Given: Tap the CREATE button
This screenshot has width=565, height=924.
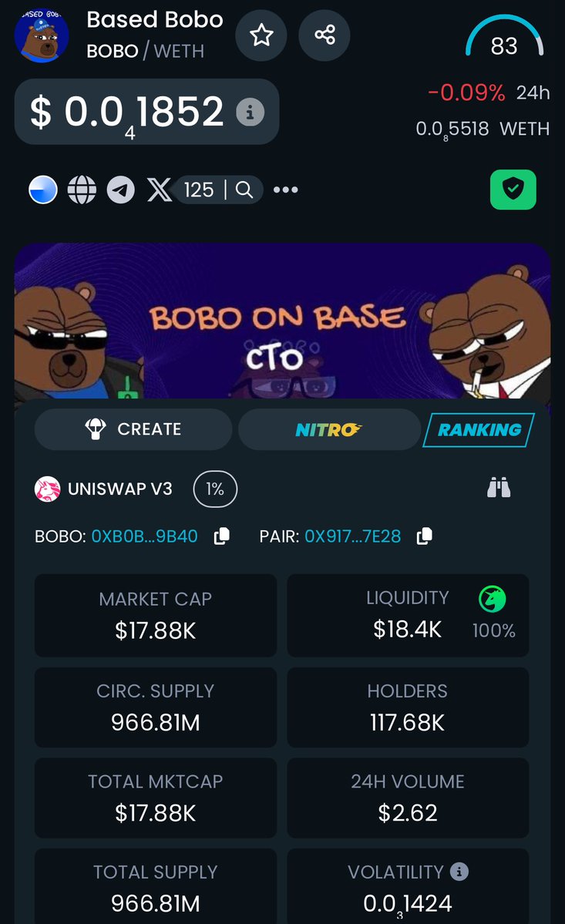Looking at the screenshot, I should 133,429.
